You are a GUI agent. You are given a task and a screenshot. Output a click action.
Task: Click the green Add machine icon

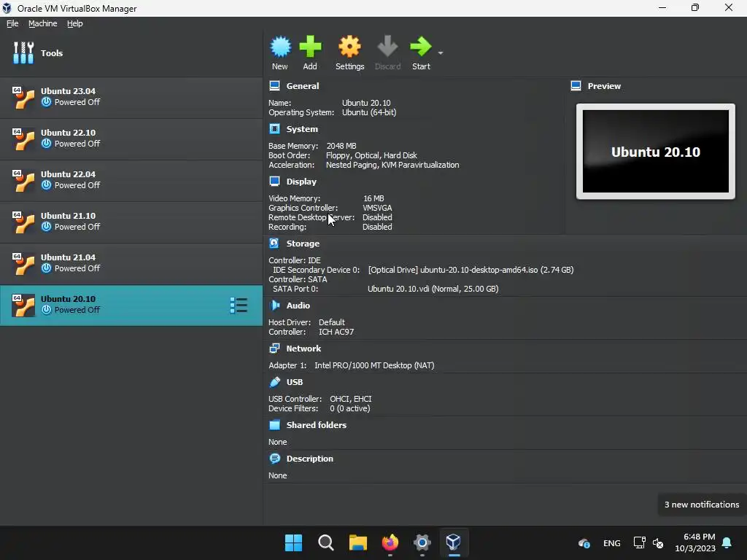[310, 47]
